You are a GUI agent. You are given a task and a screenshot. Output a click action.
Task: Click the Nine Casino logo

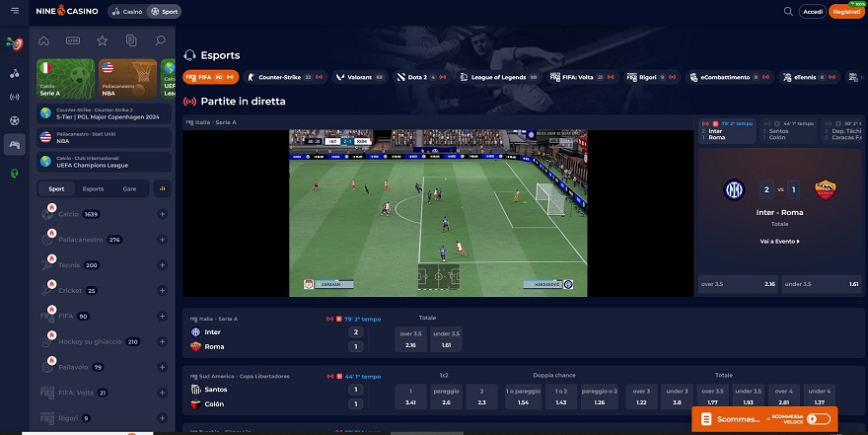click(67, 11)
